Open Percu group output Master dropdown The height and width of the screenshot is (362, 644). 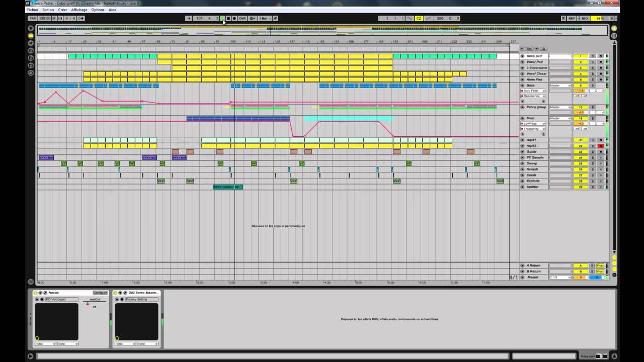560,107
